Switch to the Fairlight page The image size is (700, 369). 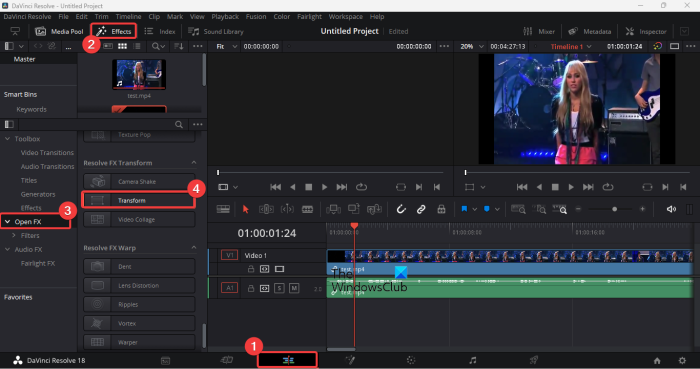[472, 360]
